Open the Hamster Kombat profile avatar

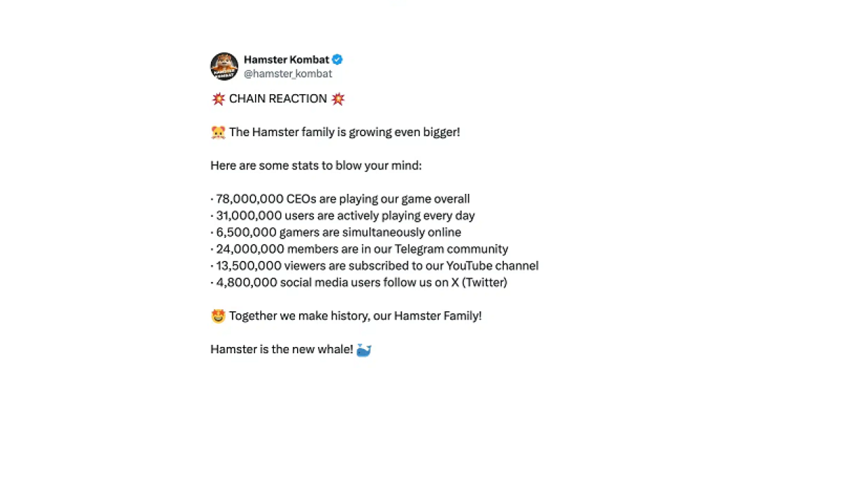click(224, 66)
